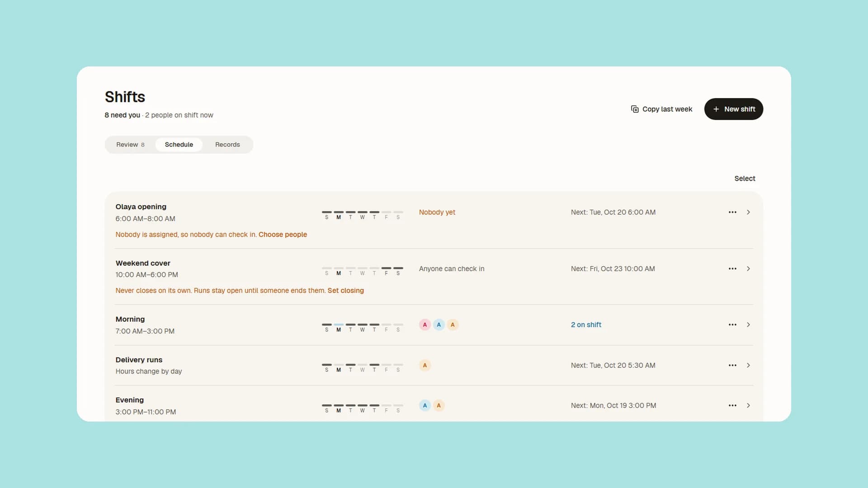Click the weekday bars in Olaya opening row
This screenshot has height=488, width=868.
[362, 215]
